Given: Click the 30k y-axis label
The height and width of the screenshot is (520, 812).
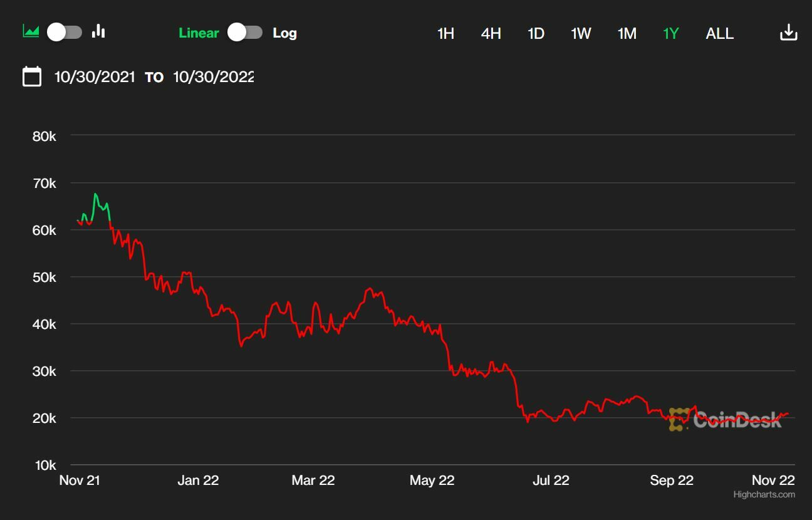Looking at the screenshot, I should pyautogui.click(x=44, y=372).
